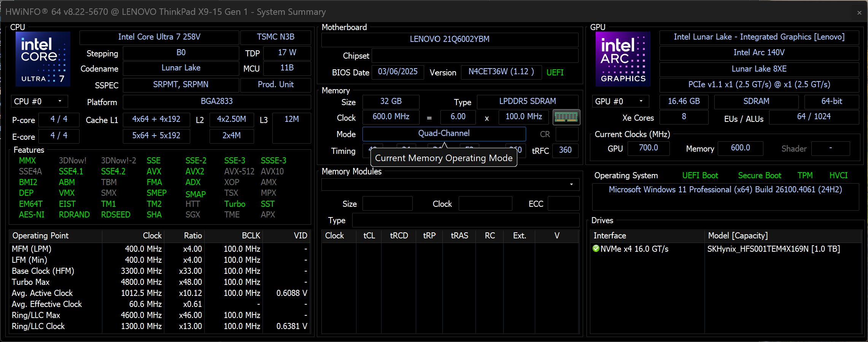The width and height of the screenshot is (868, 342).
Task: Click the Memory Modules empty ECC field
Action: tap(563, 204)
